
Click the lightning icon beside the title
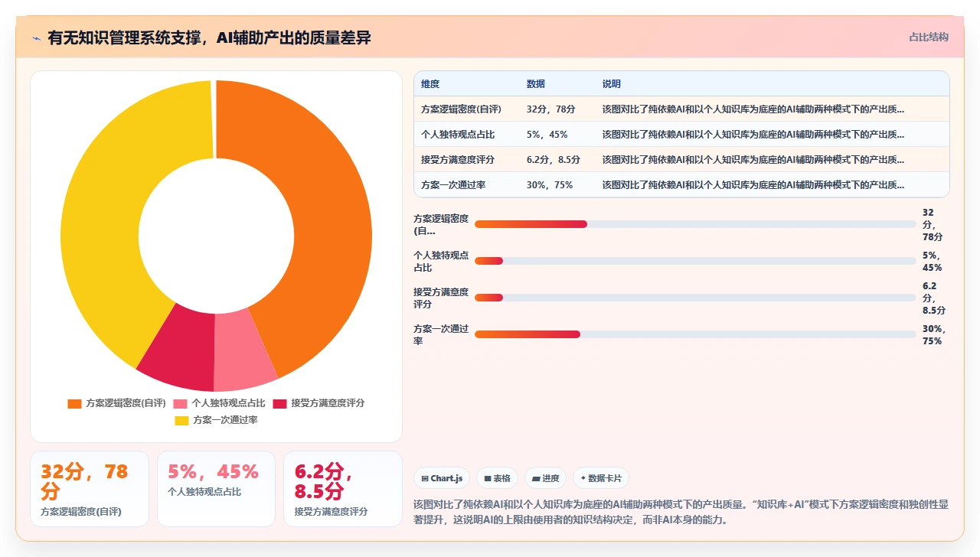37,37
